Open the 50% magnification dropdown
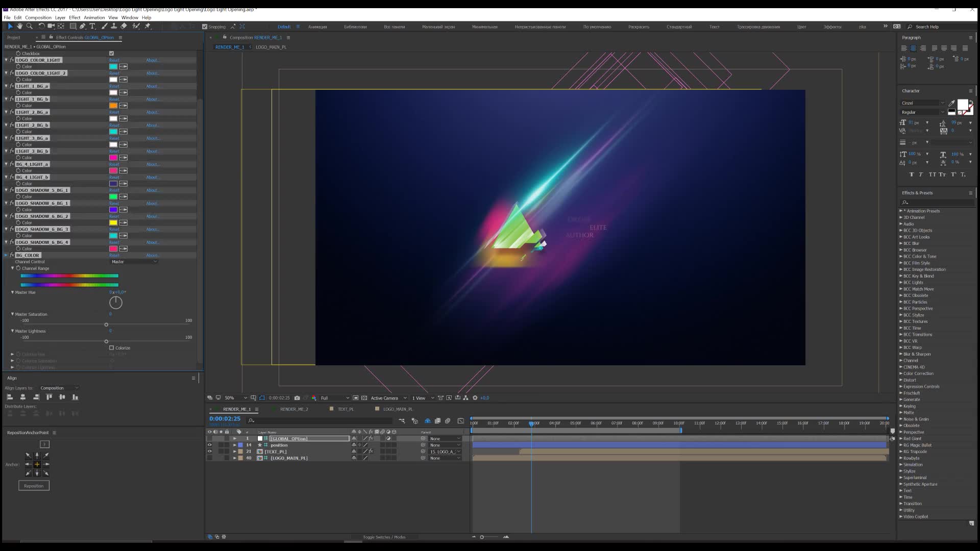This screenshot has width=980, height=551. click(x=235, y=398)
